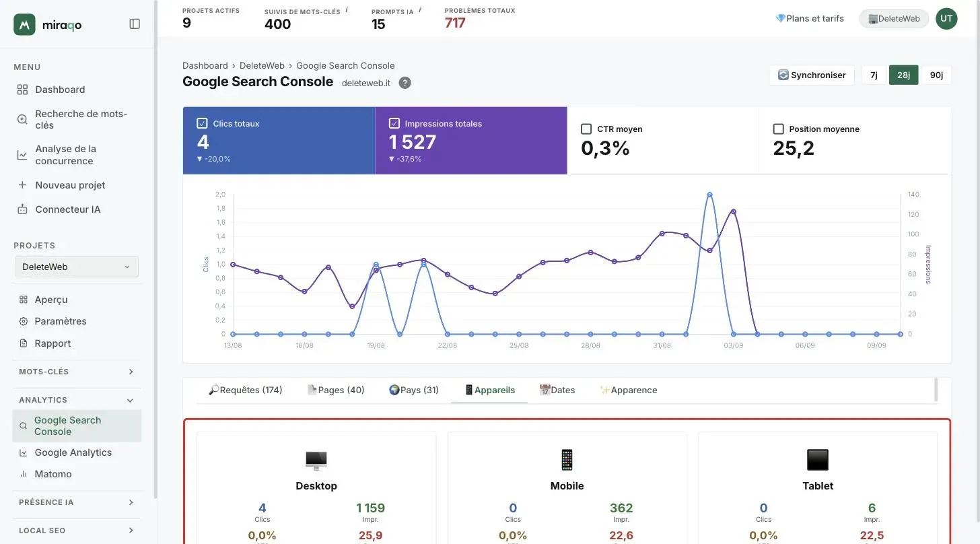
Task: Click the DeleteWeb breadcrumb link
Action: click(262, 65)
